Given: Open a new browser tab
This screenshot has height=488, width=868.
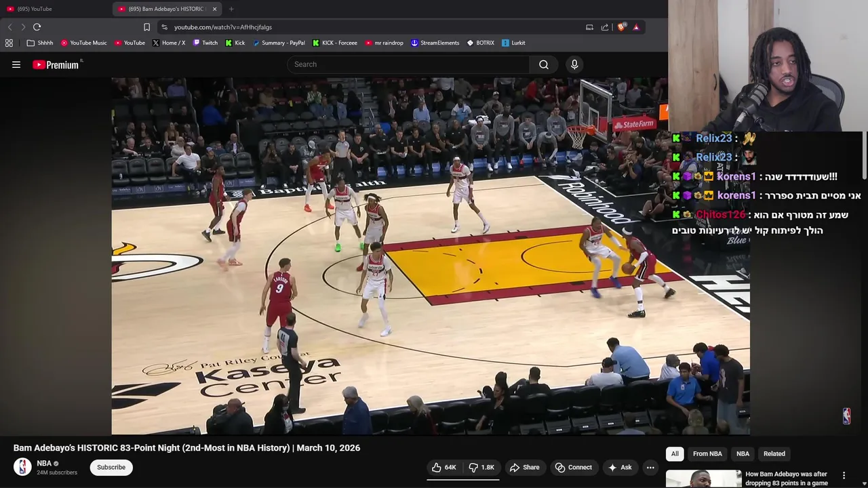Looking at the screenshot, I should [231, 9].
